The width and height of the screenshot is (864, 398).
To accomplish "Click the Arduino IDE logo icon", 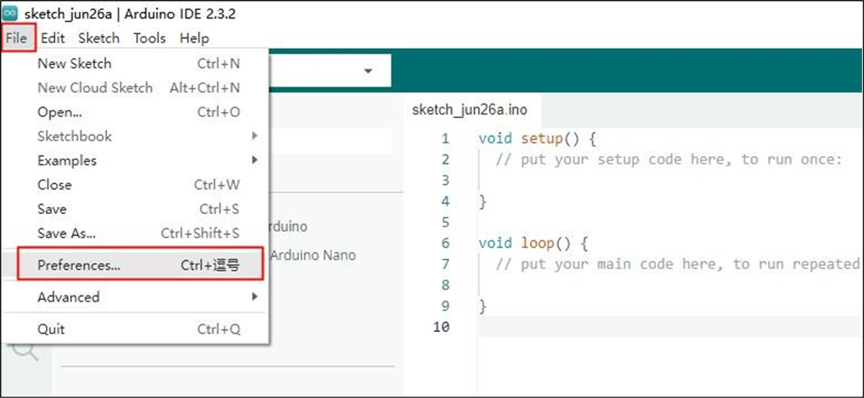I will [x=10, y=14].
